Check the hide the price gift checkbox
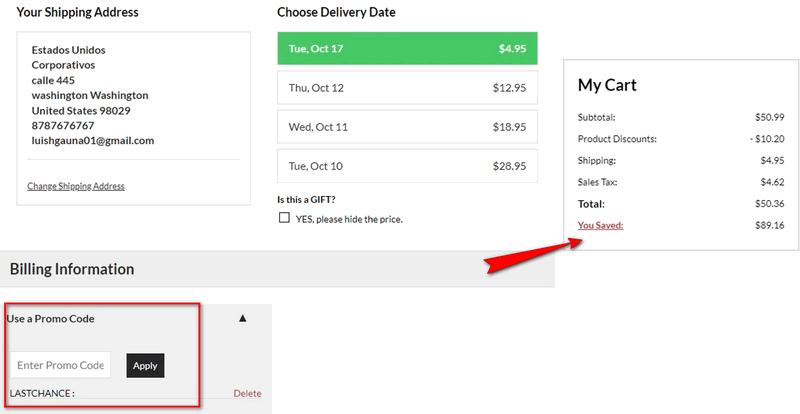This screenshot has height=414, width=800. pyautogui.click(x=284, y=218)
